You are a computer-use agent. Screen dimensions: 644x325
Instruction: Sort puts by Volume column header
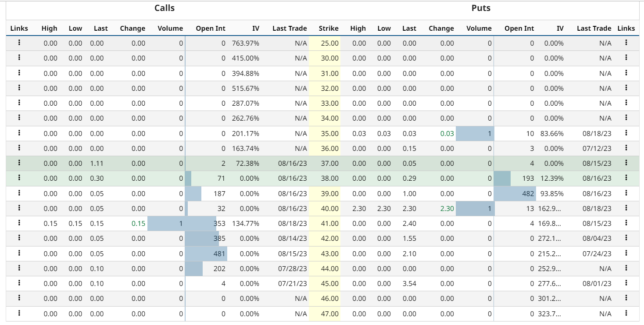(479, 29)
